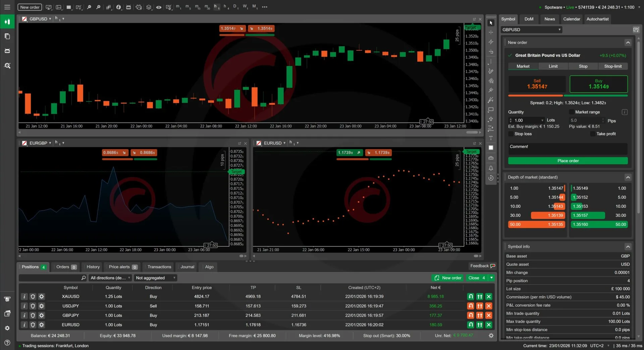This screenshot has height=350, width=644.
Task: Open the History tab
Action: (x=93, y=267)
